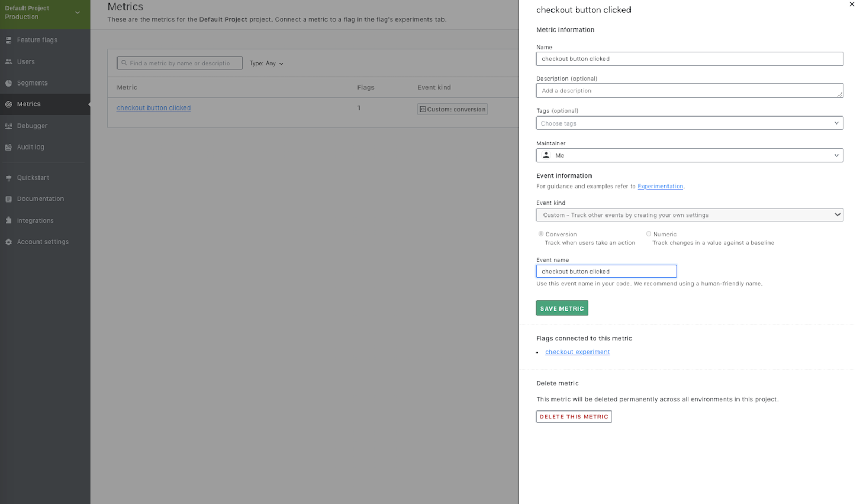
Task: Select the Numeric event radio button
Action: point(648,234)
